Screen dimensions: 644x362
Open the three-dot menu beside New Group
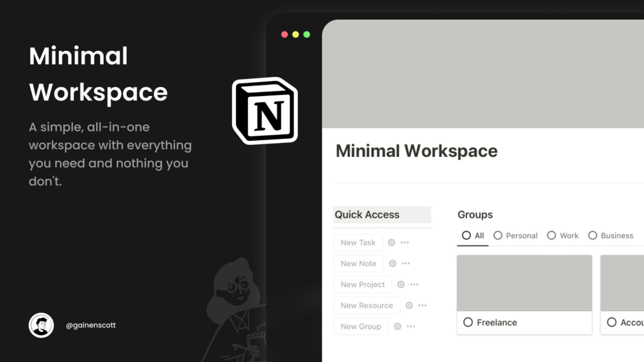[x=411, y=326]
